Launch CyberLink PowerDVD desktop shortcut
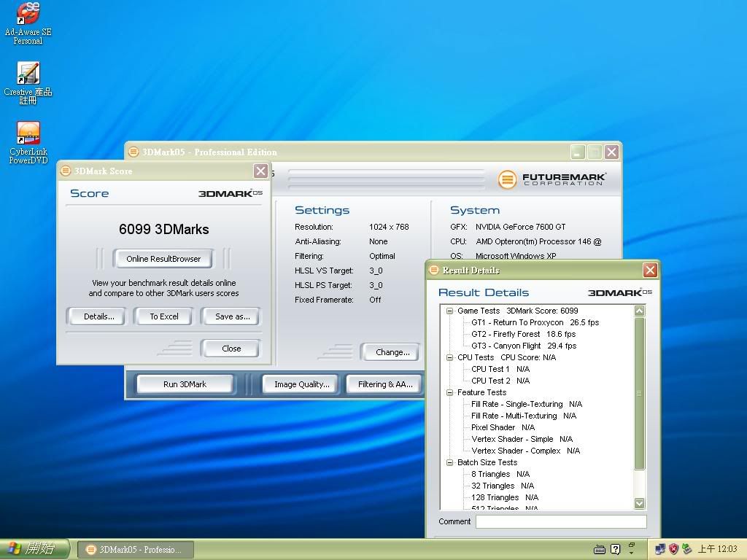The height and width of the screenshot is (560, 747). coord(28,134)
